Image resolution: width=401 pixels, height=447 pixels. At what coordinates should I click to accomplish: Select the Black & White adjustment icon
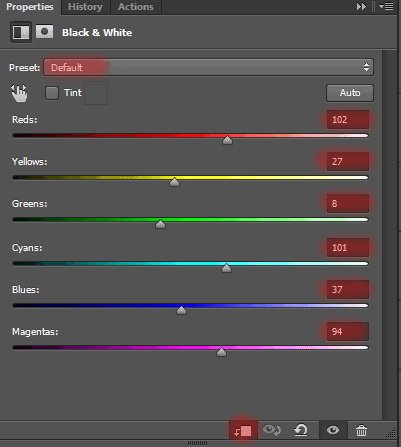(x=21, y=32)
